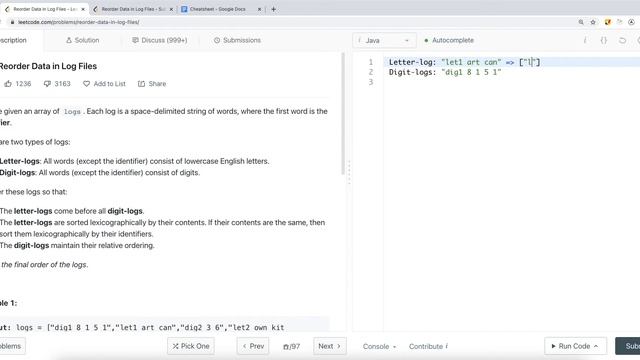Open the browser extension icon next to the star
640x360 pixels.
point(607,22)
